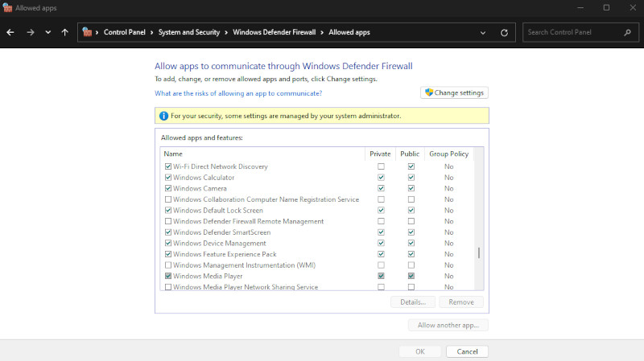This screenshot has height=361, width=644.
Task: Click the Remove button
Action: pos(461,302)
